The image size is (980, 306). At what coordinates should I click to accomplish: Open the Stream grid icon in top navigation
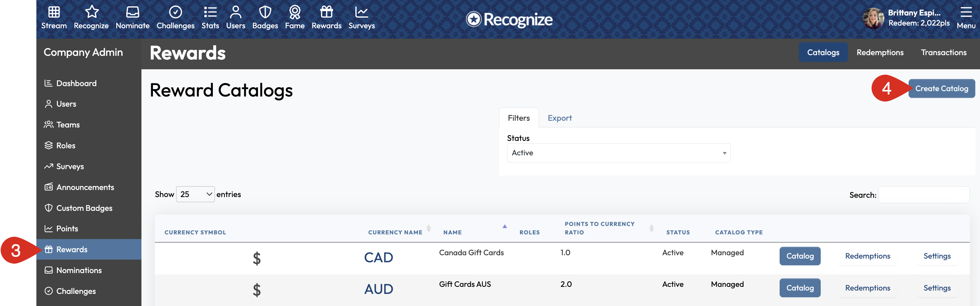(x=54, y=12)
